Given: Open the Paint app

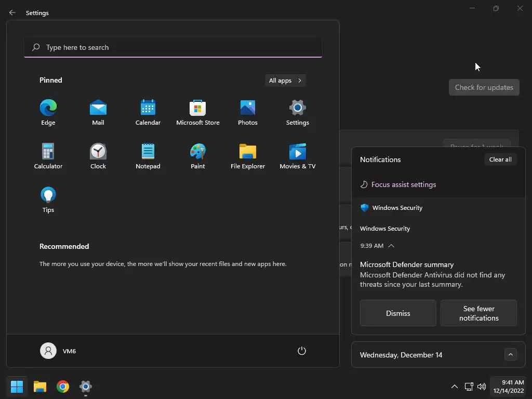Looking at the screenshot, I should (198, 156).
